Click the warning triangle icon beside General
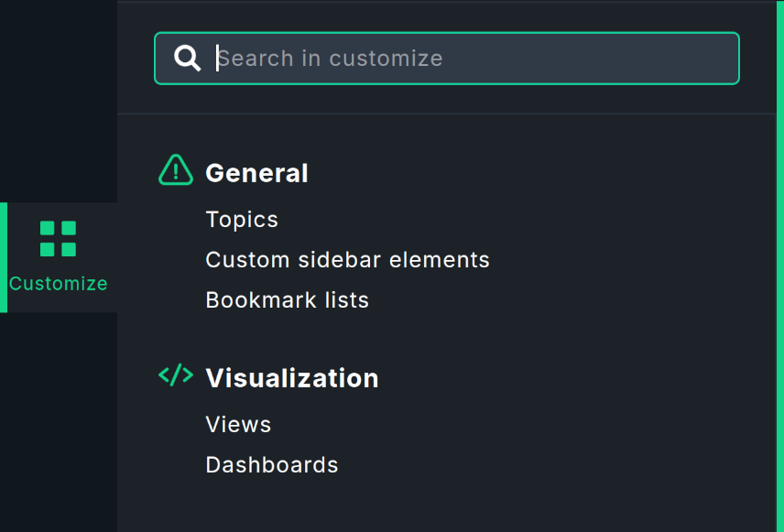Image resolution: width=784 pixels, height=532 pixels. pos(175,169)
